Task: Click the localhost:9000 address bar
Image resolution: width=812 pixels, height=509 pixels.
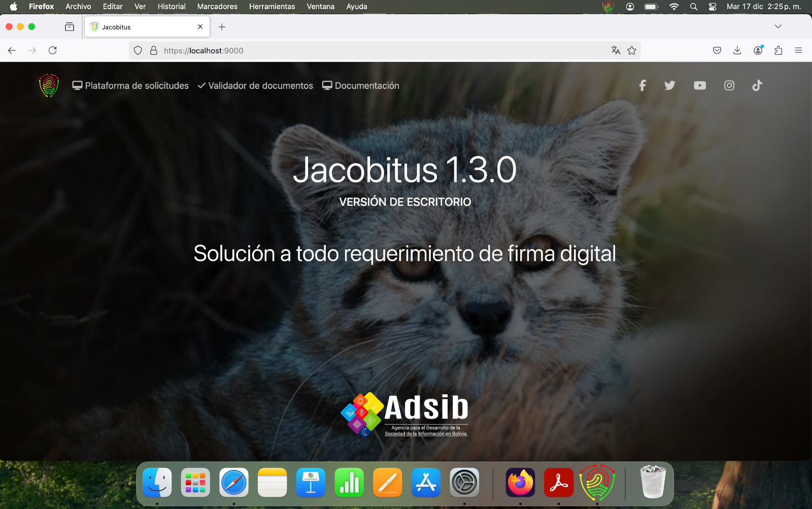Action: coord(355,50)
